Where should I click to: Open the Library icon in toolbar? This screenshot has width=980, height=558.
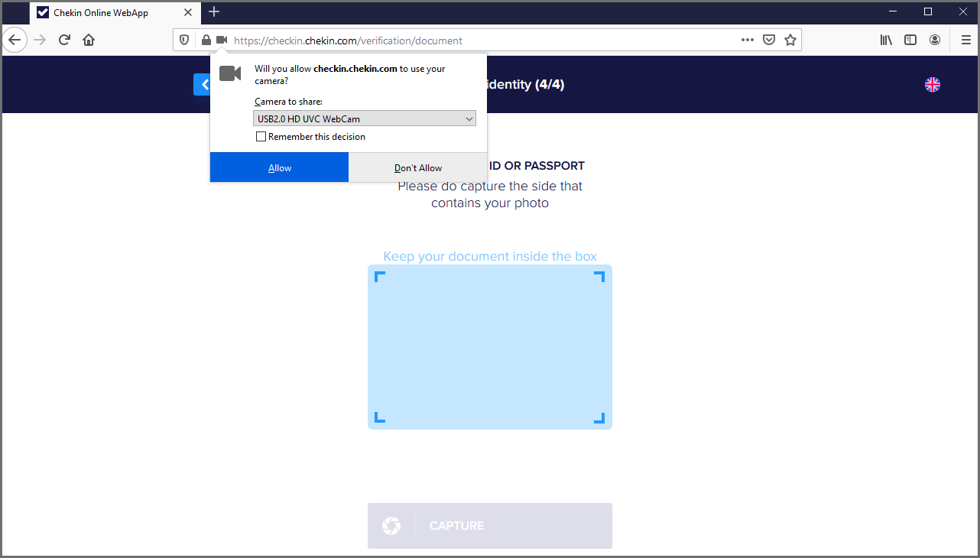pyautogui.click(x=886, y=41)
